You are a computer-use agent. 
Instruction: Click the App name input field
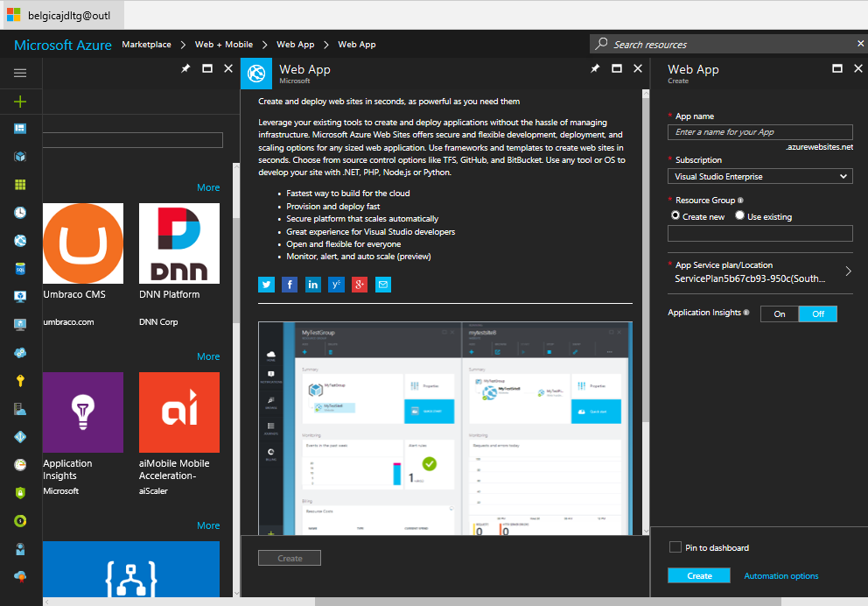pos(759,131)
